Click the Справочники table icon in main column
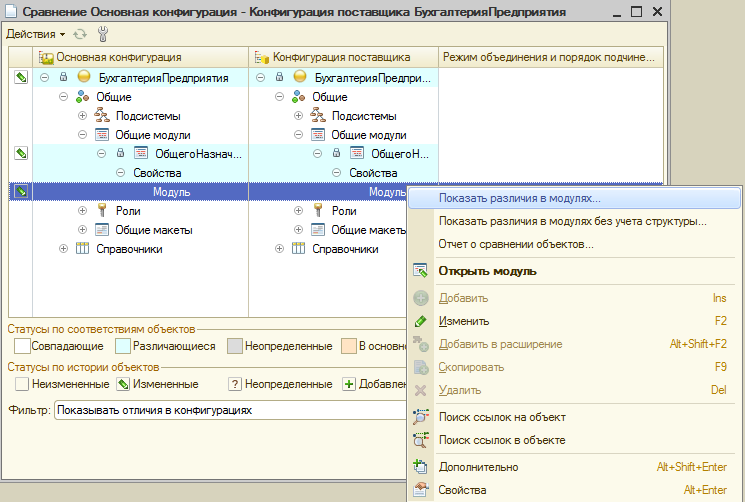Viewport: 745px width, 502px height. pyautogui.click(x=82, y=248)
